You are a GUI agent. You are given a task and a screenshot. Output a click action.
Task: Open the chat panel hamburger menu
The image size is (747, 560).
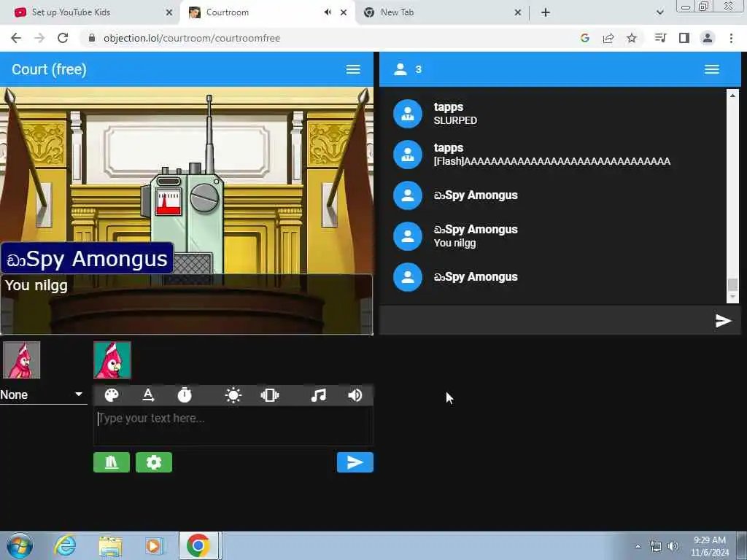coord(712,69)
